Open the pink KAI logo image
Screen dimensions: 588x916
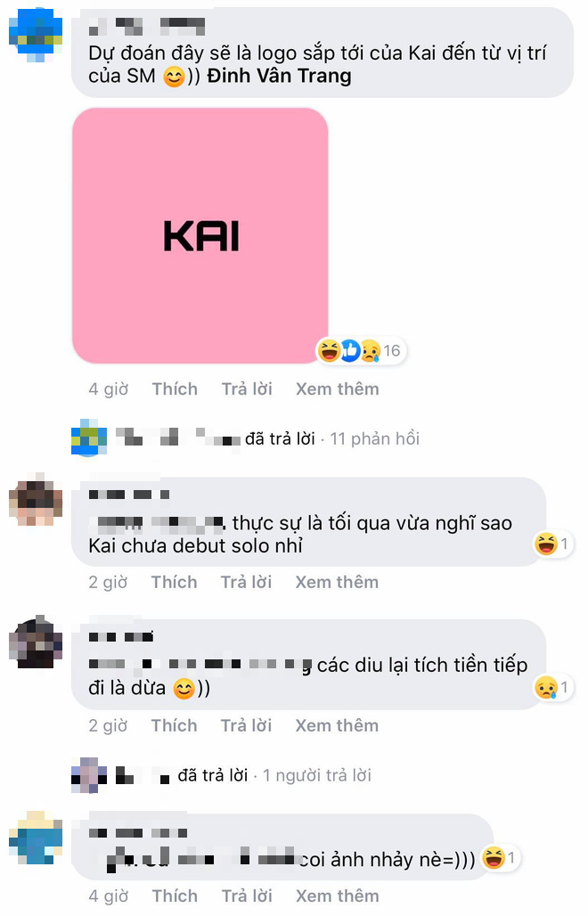pos(200,235)
